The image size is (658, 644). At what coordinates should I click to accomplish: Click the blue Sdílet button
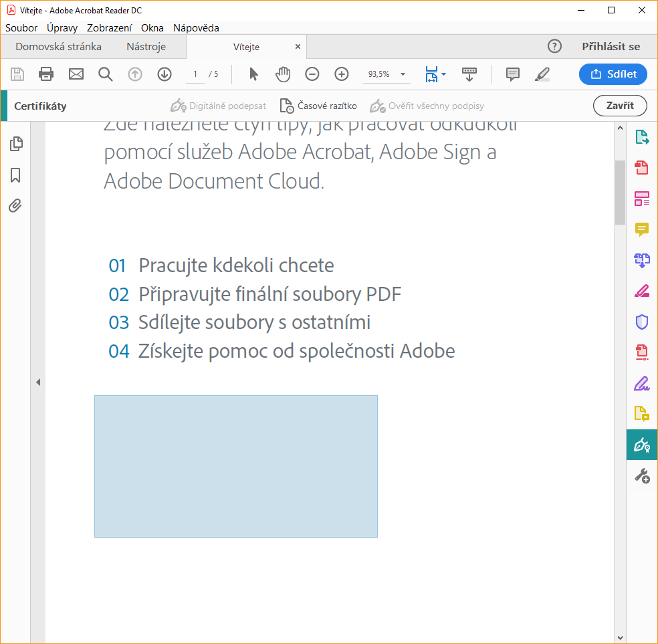613,74
